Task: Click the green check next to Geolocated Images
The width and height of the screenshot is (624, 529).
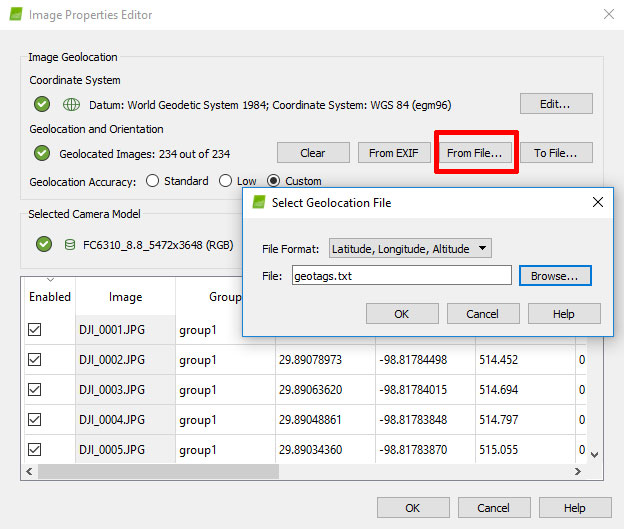Action: [41, 153]
